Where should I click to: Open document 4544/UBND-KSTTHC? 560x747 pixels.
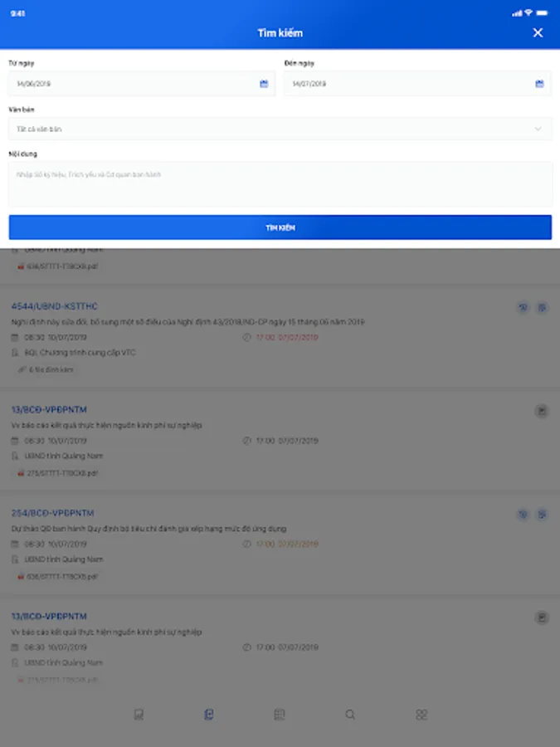pyautogui.click(x=54, y=306)
